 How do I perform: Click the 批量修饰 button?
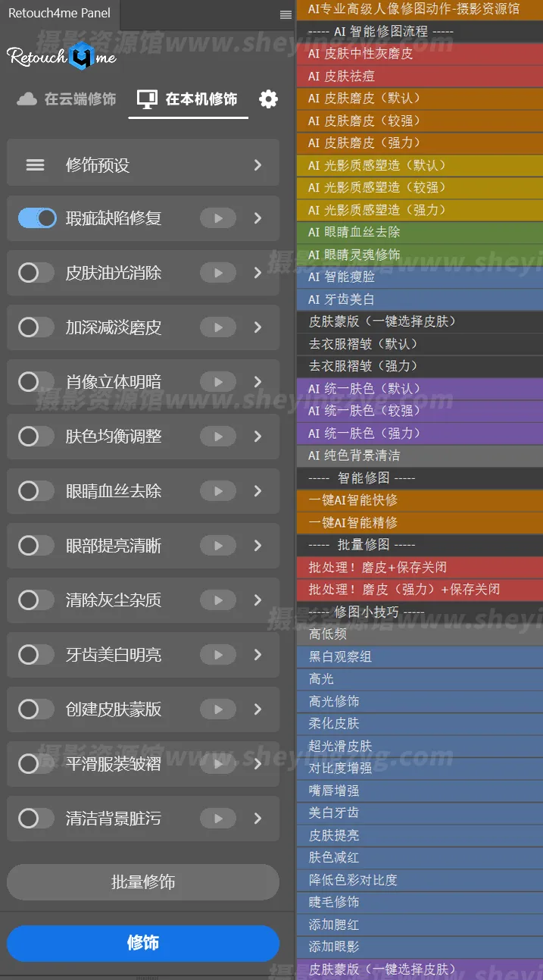click(x=143, y=882)
